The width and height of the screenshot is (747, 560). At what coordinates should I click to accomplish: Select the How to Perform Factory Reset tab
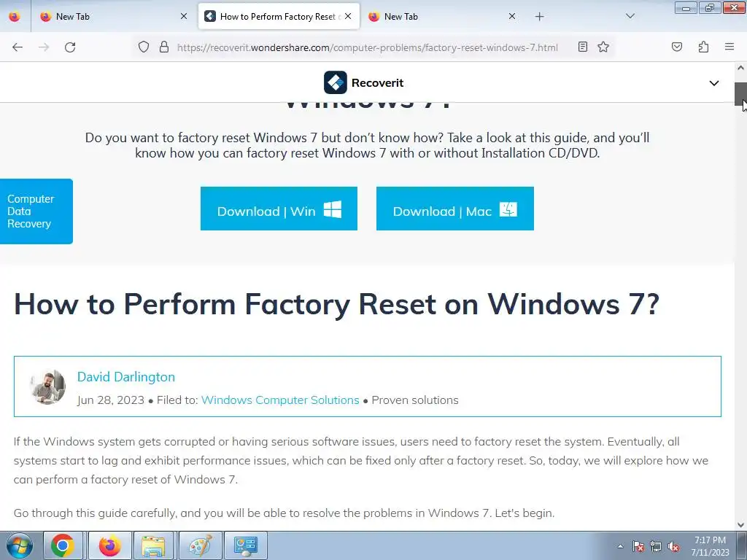pos(278,17)
